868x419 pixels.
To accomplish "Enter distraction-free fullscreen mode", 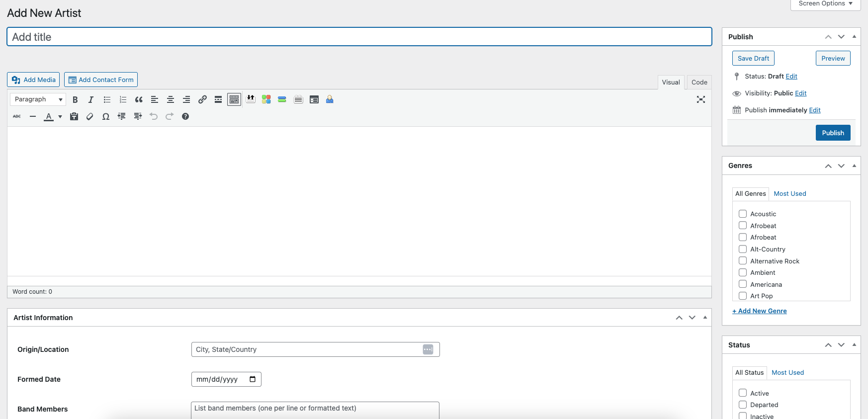I will [x=701, y=99].
